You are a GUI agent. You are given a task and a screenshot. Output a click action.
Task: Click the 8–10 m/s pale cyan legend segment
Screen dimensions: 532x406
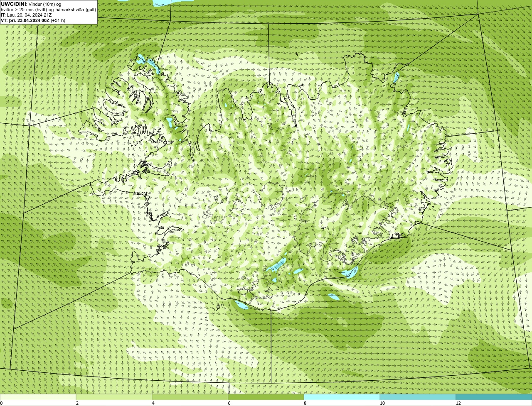342,397
